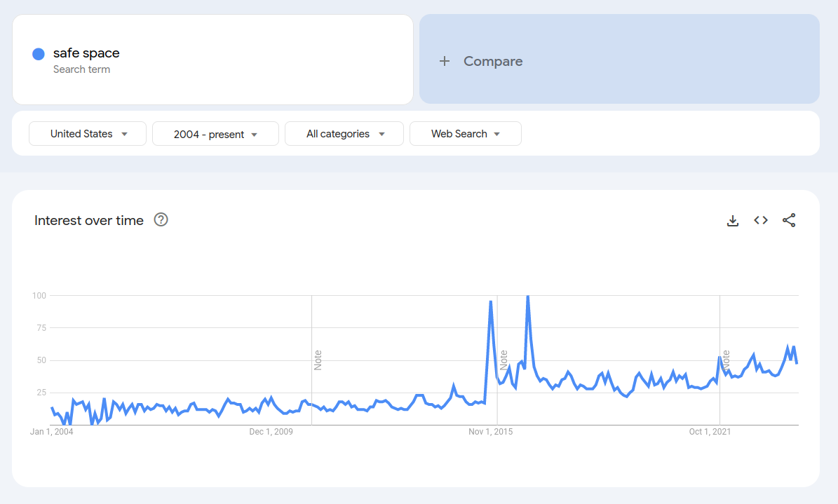The image size is (838, 504).
Task: Open the embed code icon
Action: pos(760,220)
